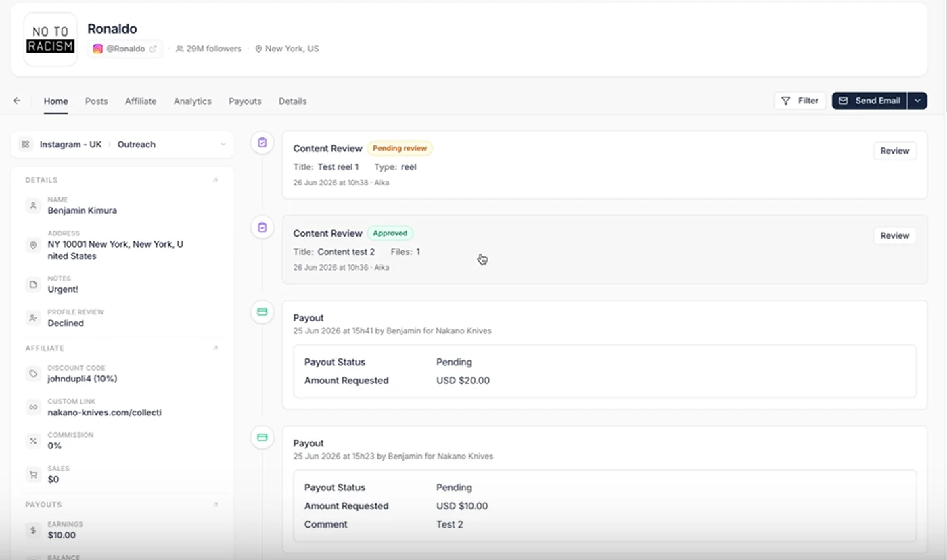Screen dimensions: 947x560
Task: Click the commission percent icon
Action: click(x=33, y=440)
